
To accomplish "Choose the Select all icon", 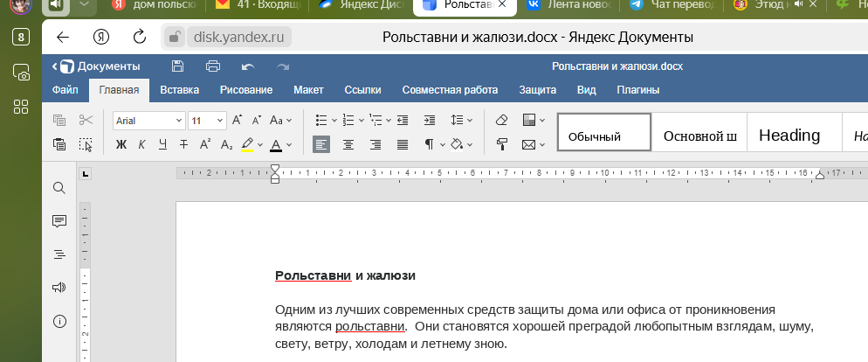I will pos(86,144).
